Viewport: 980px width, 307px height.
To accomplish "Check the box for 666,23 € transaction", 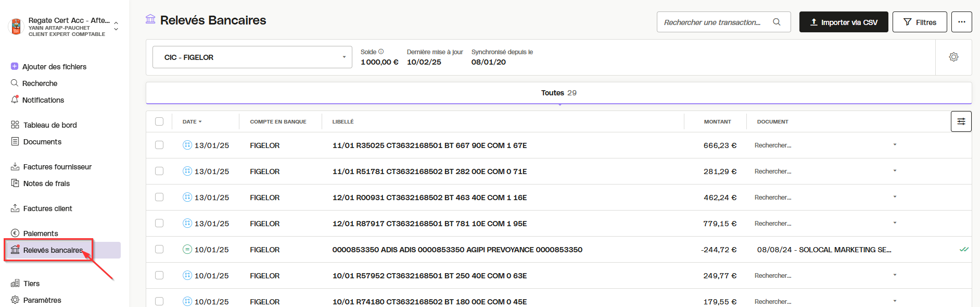I will point(159,145).
